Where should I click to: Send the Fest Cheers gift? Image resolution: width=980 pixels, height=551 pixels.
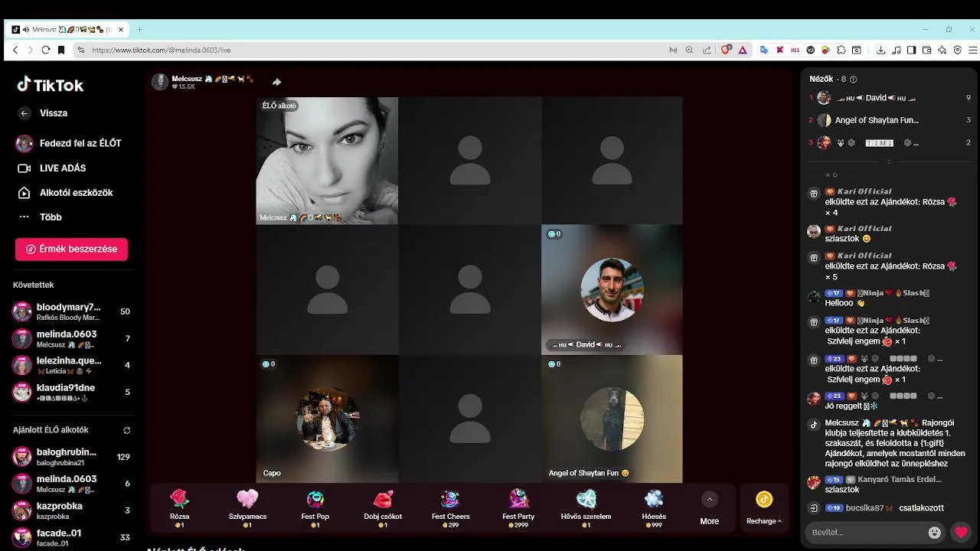450,508
